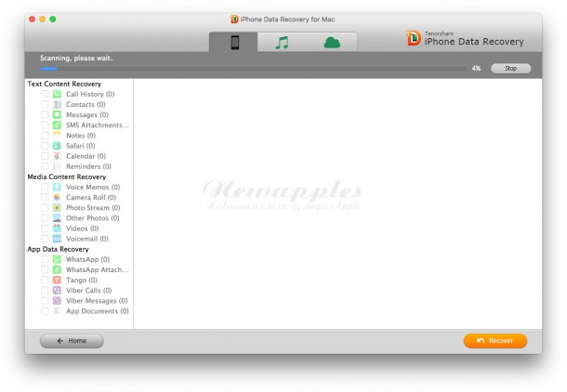Open the iTunes backup recovery tab

(282, 43)
